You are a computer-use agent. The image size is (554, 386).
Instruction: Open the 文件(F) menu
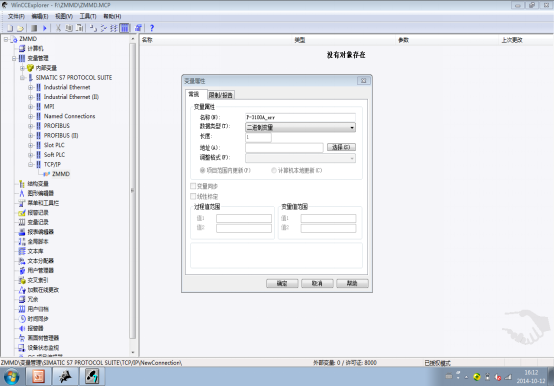point(16,16)
